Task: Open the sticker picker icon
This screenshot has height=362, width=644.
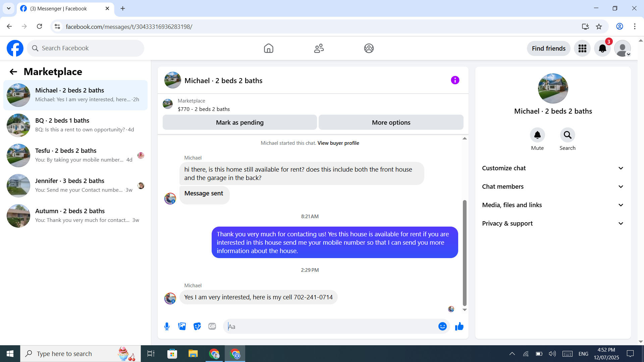Action: (x=197, y=326)
